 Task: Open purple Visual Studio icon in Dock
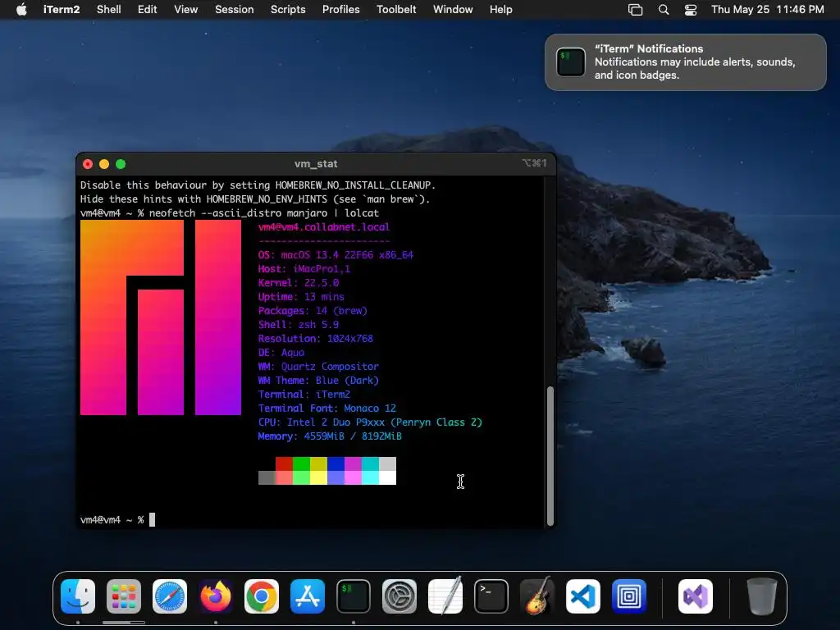pos(696,596)
